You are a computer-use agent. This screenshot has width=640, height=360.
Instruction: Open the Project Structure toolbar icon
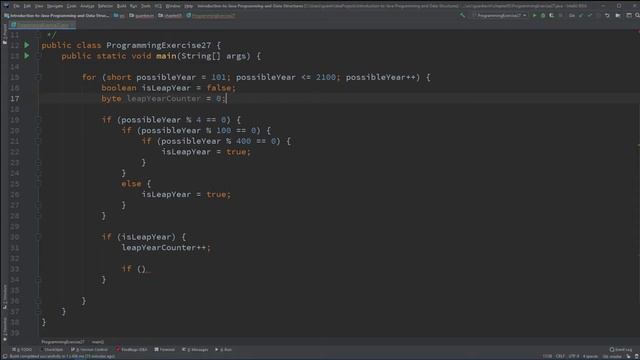(618, 16)
